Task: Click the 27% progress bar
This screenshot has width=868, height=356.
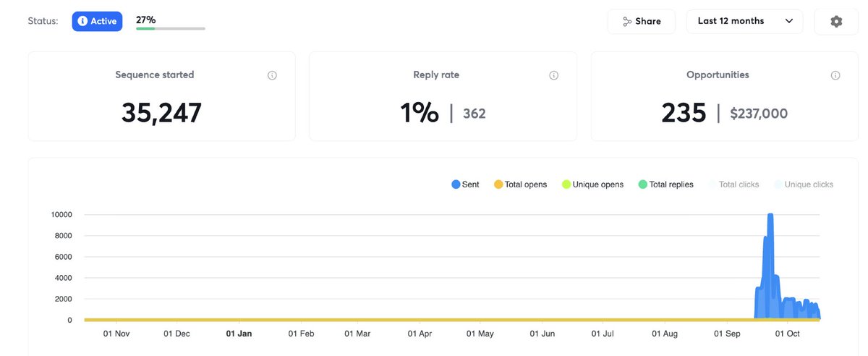Action: pos(170,28)
